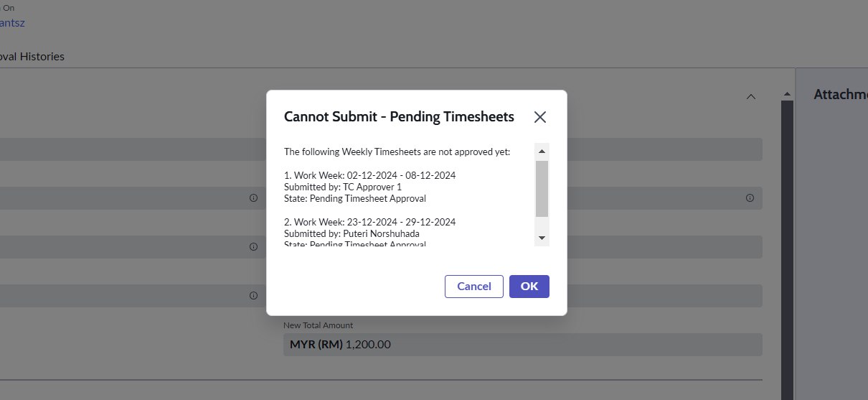Click the page scrollbar's up arrow
Viewport: 868px width, 400px height.
[787, 95]
